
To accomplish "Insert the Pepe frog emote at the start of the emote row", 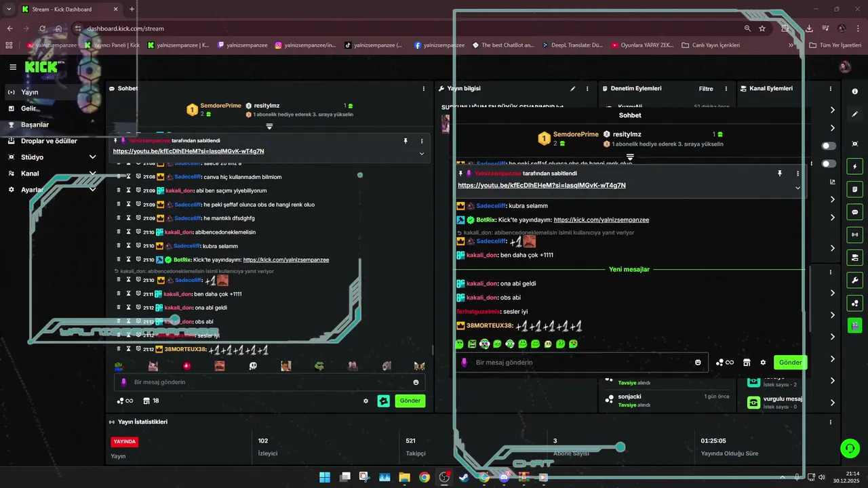I will tap(119, 366).
